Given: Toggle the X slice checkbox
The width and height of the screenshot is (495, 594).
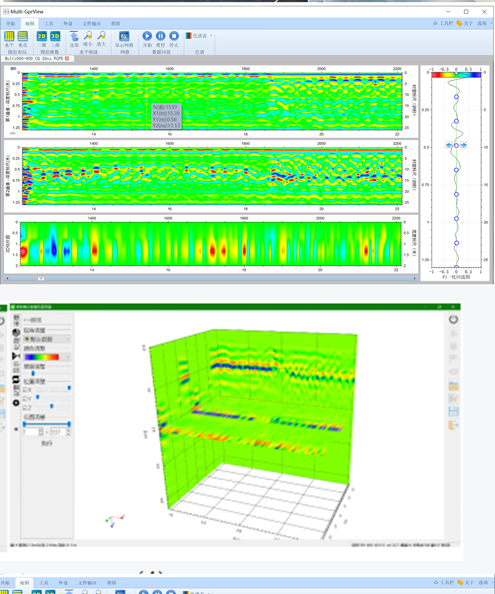Looking at the screenshot, I should (25, 390).
